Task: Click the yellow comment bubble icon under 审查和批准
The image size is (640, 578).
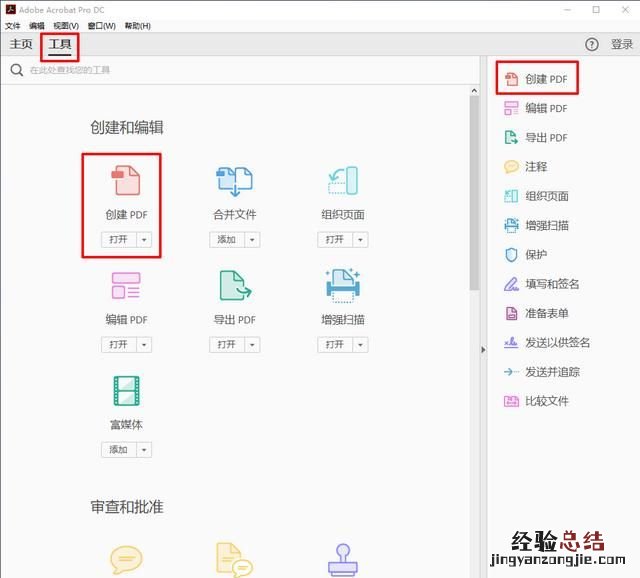Action: pyautogui.click(x=126, y=560)
